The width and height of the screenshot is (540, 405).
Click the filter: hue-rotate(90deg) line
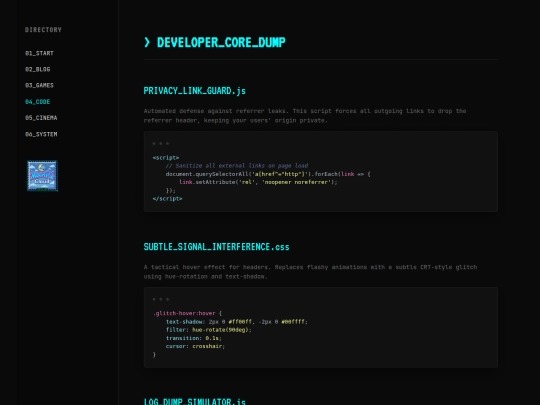(x=209, y=330)
